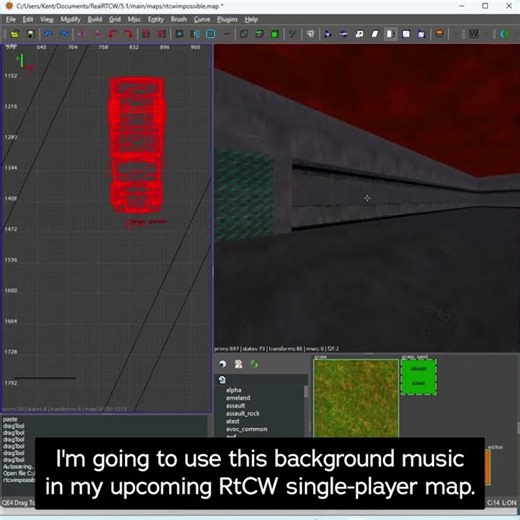The width and height of the screenshot is (520, 520).
Task: Select the assault texture folder
Action: [235, 405]
